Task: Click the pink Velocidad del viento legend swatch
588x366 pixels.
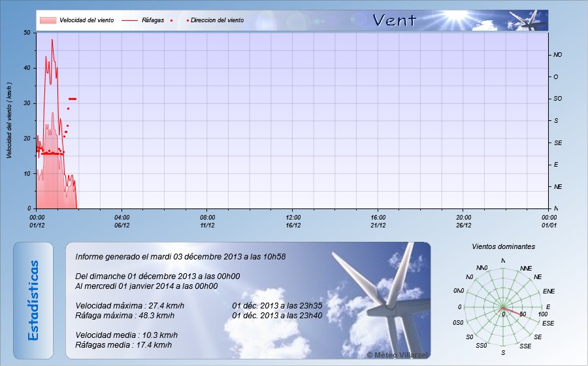Action: click(x=48, y=20)
